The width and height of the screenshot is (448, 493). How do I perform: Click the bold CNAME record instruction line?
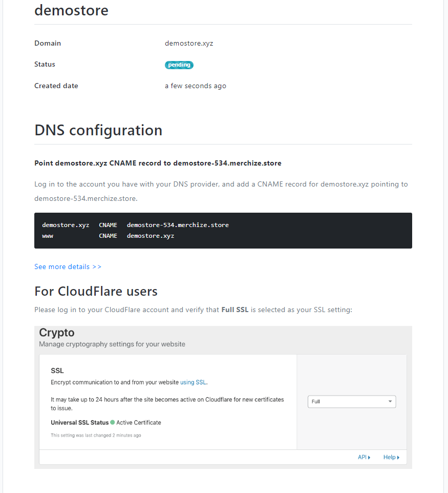158,163
